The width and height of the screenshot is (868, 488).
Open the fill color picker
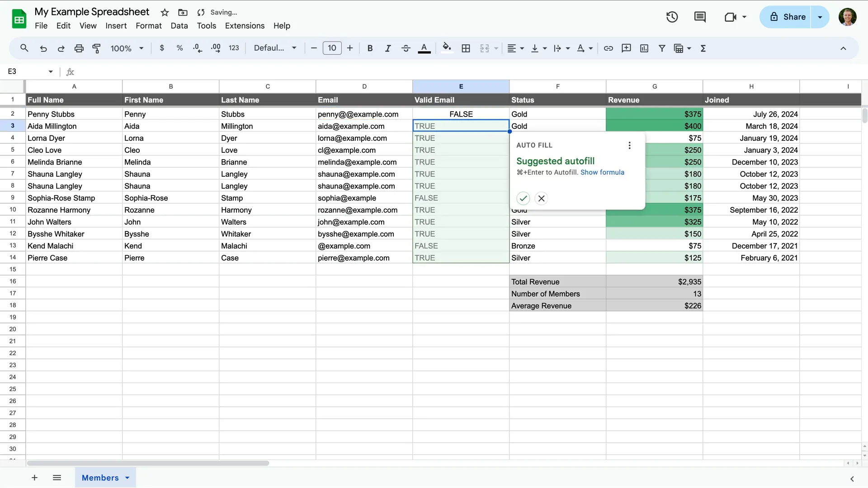point(447,48)
